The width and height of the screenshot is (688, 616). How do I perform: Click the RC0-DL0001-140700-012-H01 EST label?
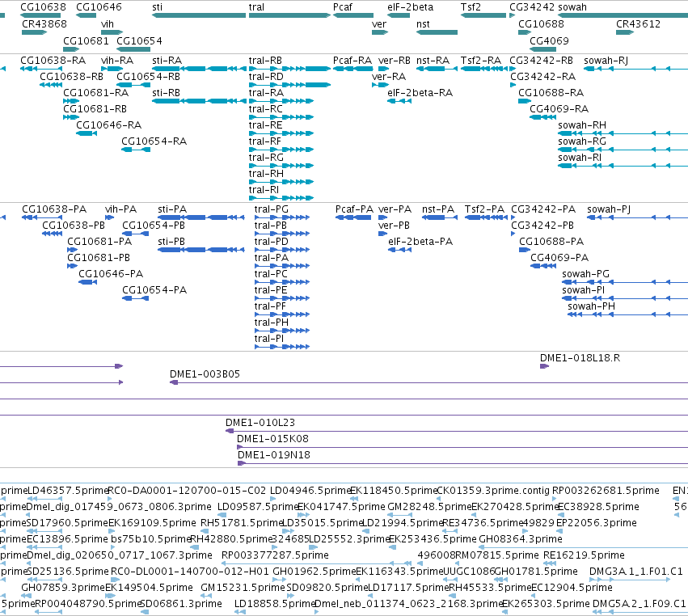189,572
